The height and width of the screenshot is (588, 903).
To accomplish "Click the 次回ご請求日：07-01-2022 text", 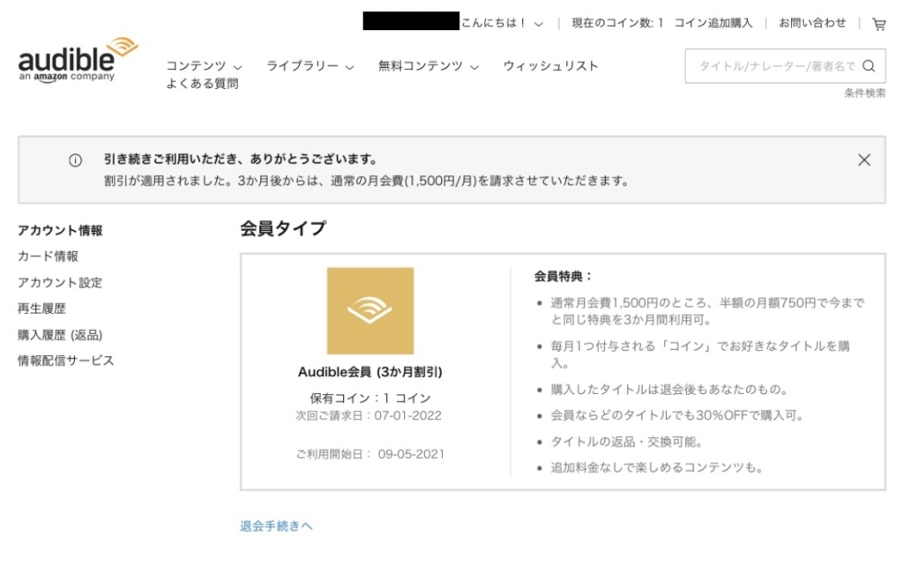I will coord(369,416).
